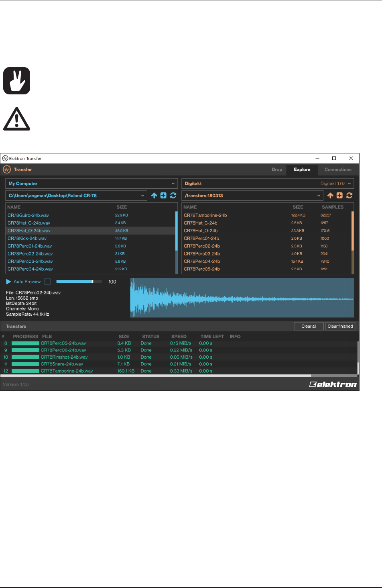Select transfer row CR78Snare-24b.wav
Screen dimensions: 382x588
point(179,364)
